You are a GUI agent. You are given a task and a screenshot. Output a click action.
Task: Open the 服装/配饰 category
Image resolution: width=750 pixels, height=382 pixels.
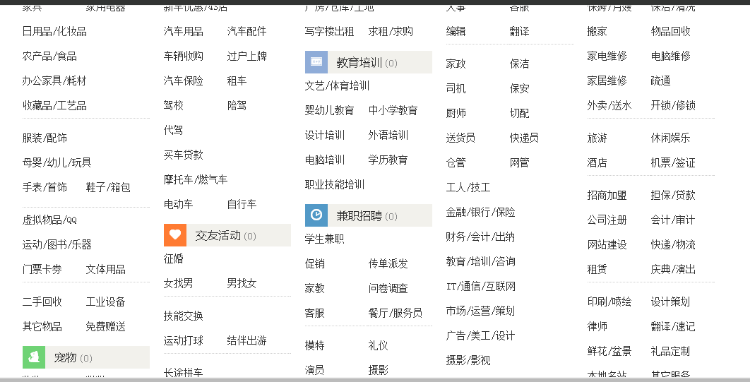pyautogui.click(x=45, y=138)
